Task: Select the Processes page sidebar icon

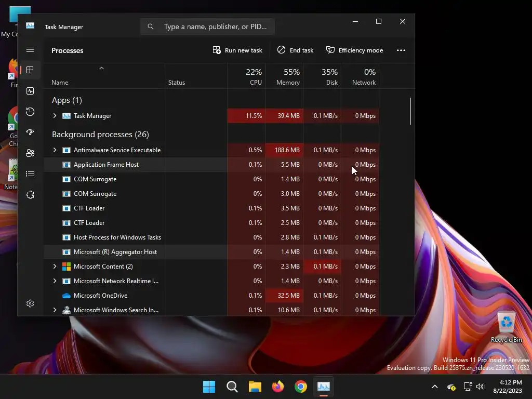Action: click(x=30, y=70)
